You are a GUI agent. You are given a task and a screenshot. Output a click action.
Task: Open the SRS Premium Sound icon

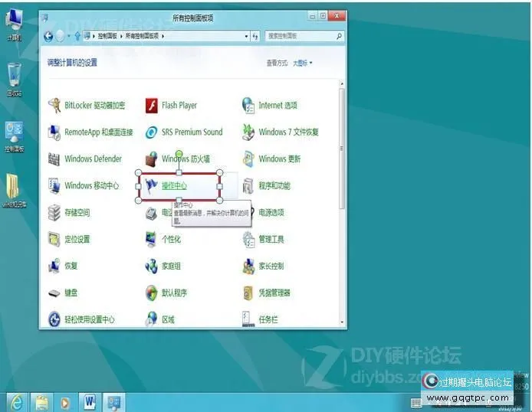point(152,132)
